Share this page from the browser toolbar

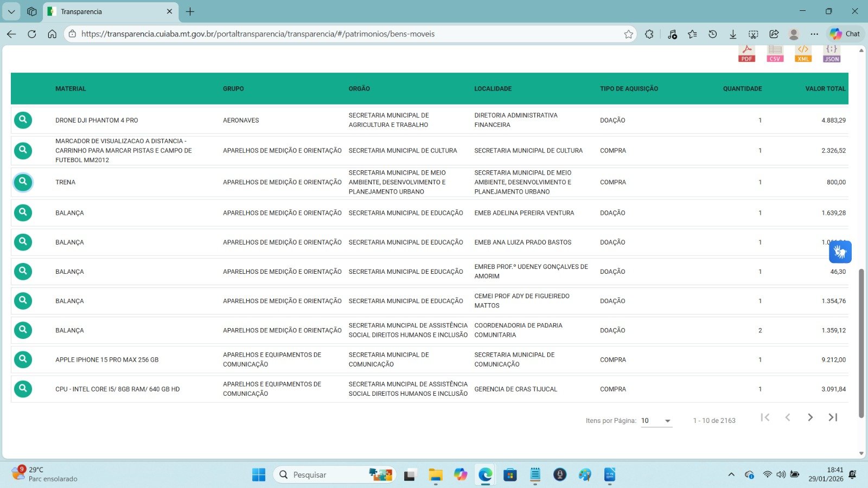click(x=774, y=34)
